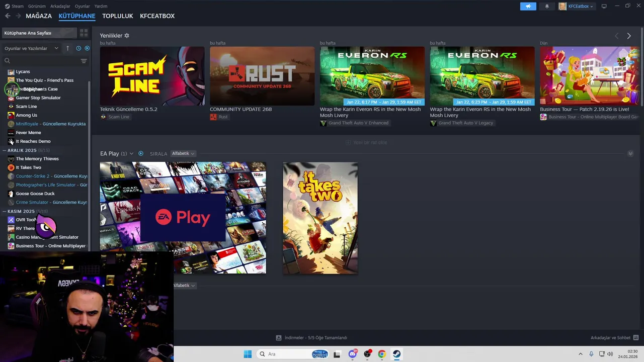
Task: Show next news items with right chevron
Action: (x=629, y=36)
